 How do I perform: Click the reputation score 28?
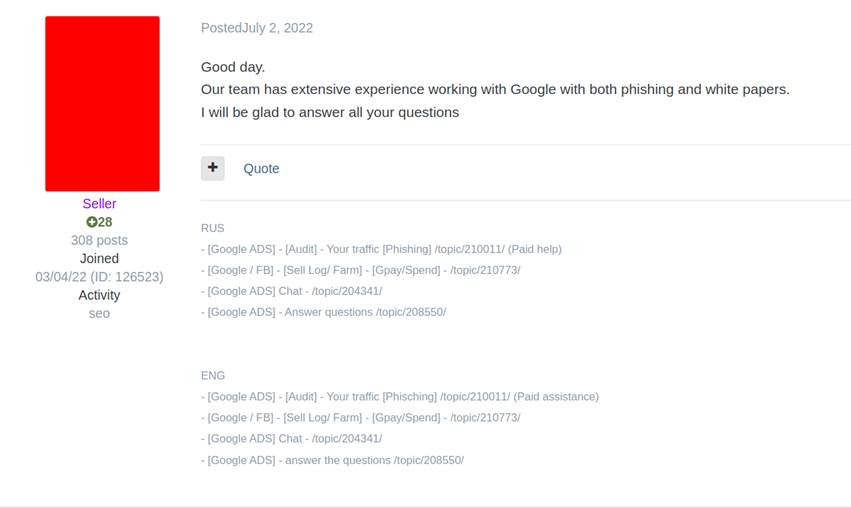(x=105, y=222)
